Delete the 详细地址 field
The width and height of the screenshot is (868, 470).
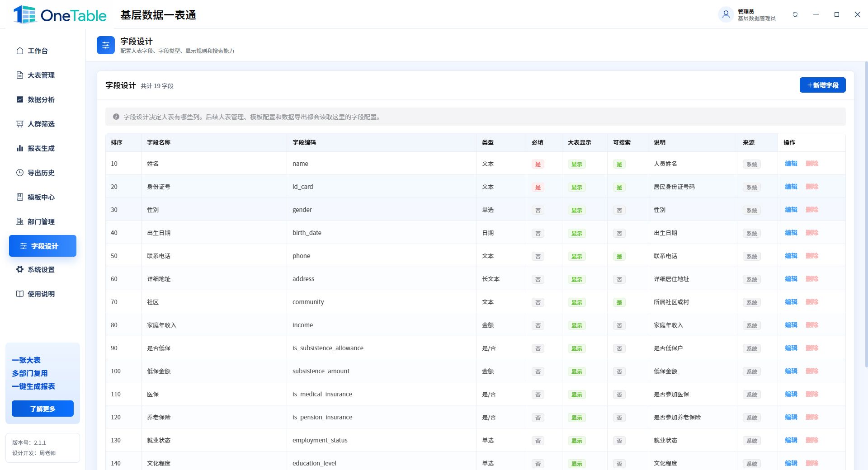(x=812, y=279)
